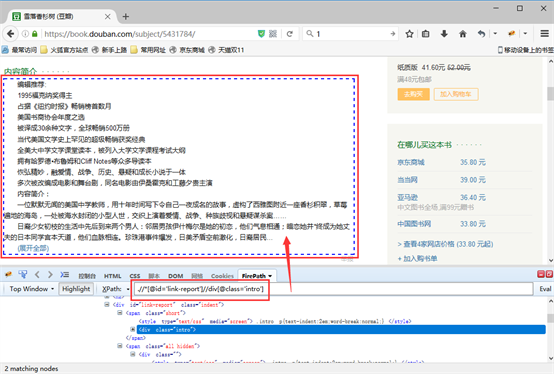Switch to the 控制台 console tab
This screenshot has height=374, width=554.
pyautogui.click(x=87, y=276)
